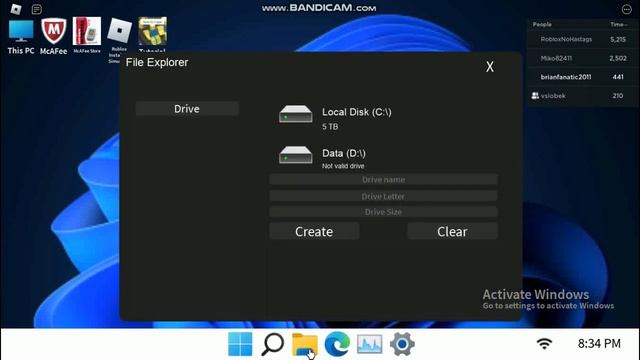Click the Clear button
640x360 pixels.
tap(452, 231)
